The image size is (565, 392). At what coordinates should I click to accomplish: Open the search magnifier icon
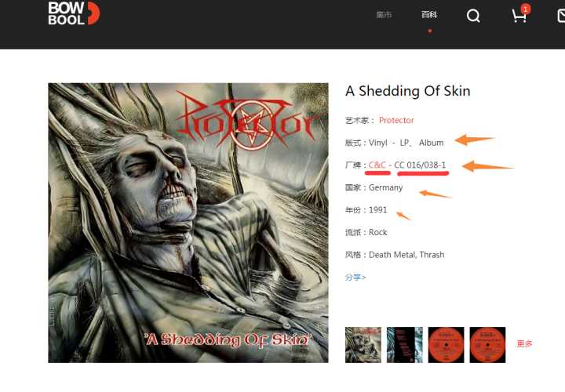coord(473,16)
